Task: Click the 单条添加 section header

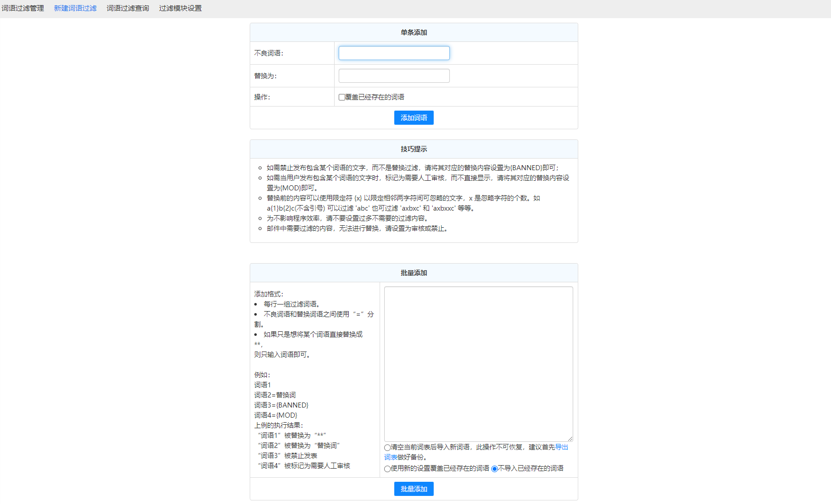Action: click(413, 32)
